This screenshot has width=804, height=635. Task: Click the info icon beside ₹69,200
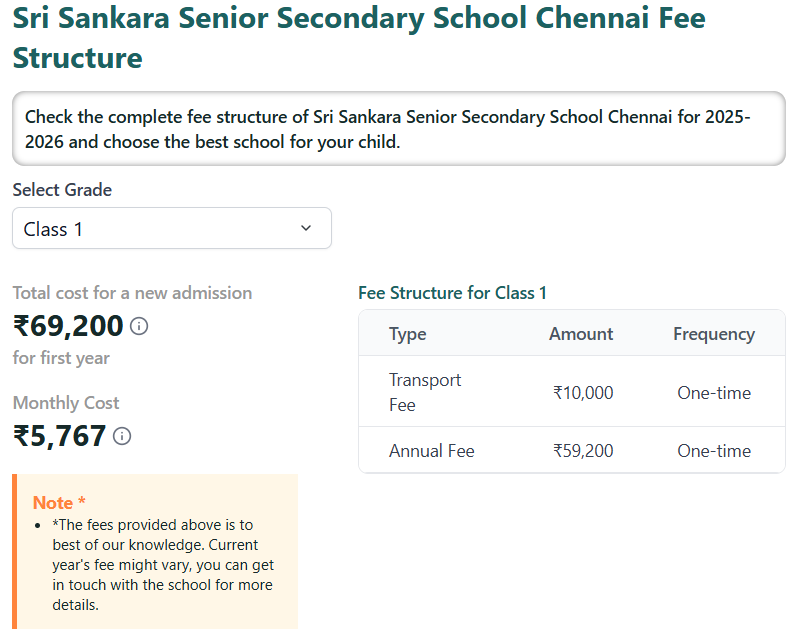pyautogui.click(x=137, y=326)
